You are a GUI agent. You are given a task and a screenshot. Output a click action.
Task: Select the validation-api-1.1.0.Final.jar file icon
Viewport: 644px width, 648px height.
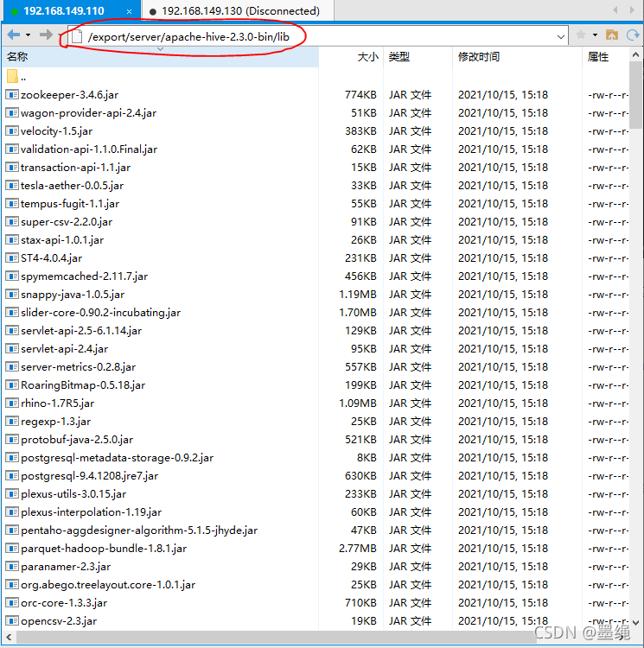tap(12, 149)
